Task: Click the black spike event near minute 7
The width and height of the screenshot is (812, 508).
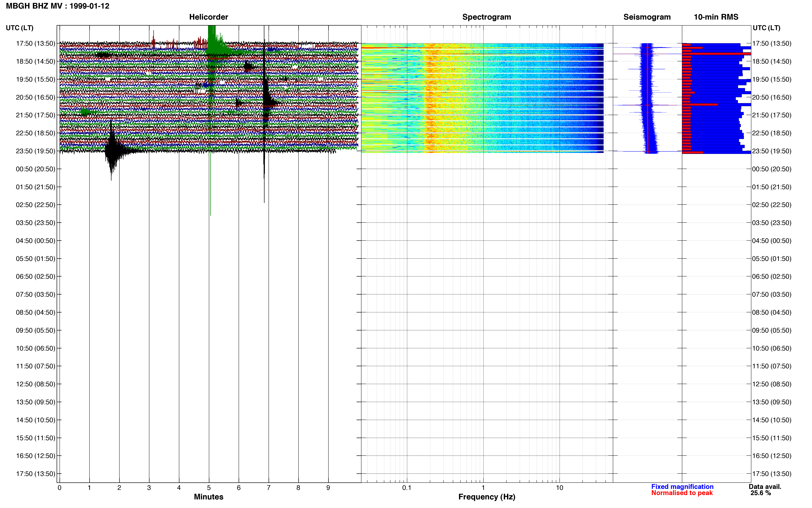Action: (265, 101)
